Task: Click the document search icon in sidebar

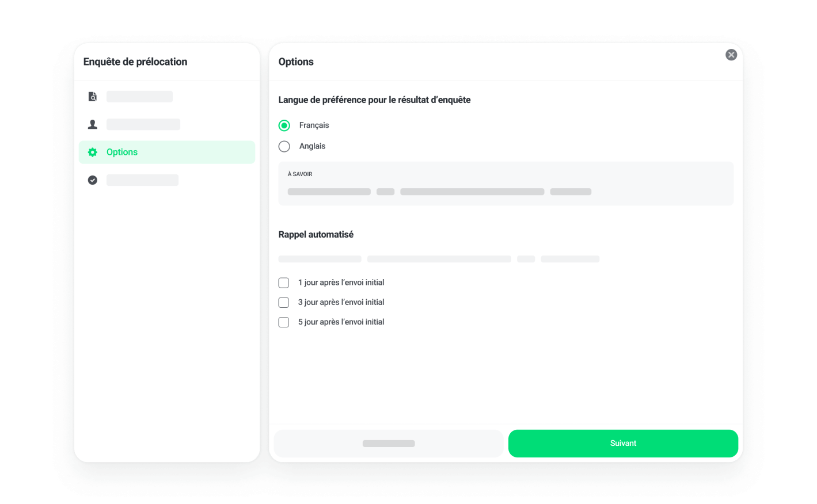Action: pos(92,97)
